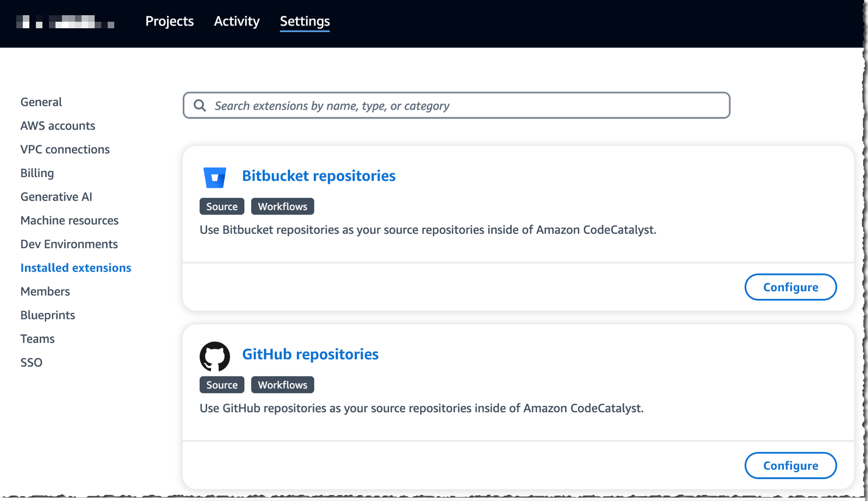
Task: Select VPC connections in the sidebar
Action: 65,149
